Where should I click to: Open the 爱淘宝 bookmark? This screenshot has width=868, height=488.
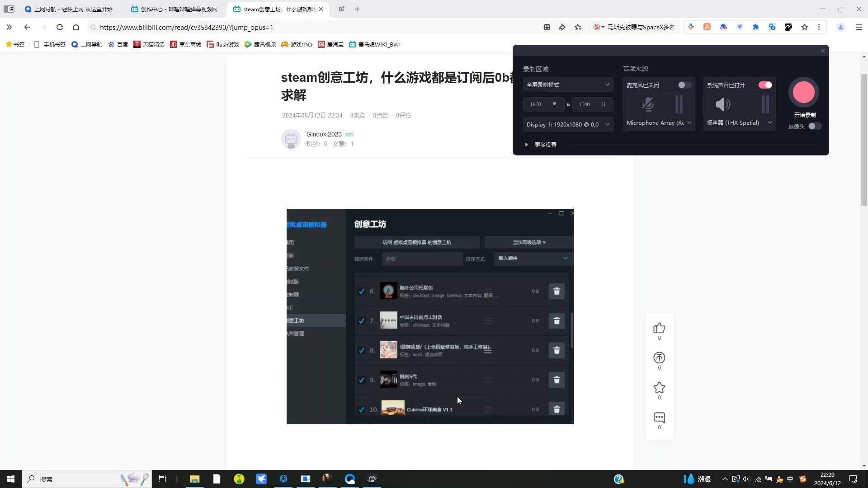click(x=330, y=44)
